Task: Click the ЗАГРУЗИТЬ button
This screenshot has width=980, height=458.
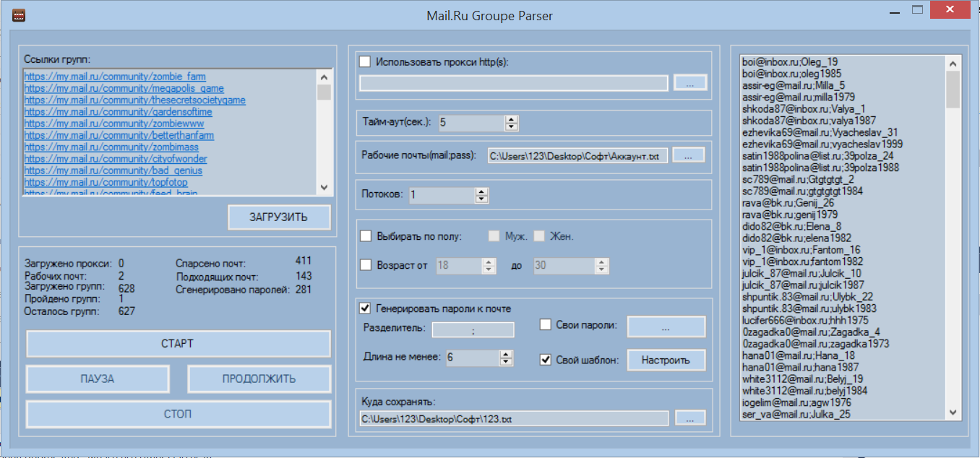Action: 279,217
